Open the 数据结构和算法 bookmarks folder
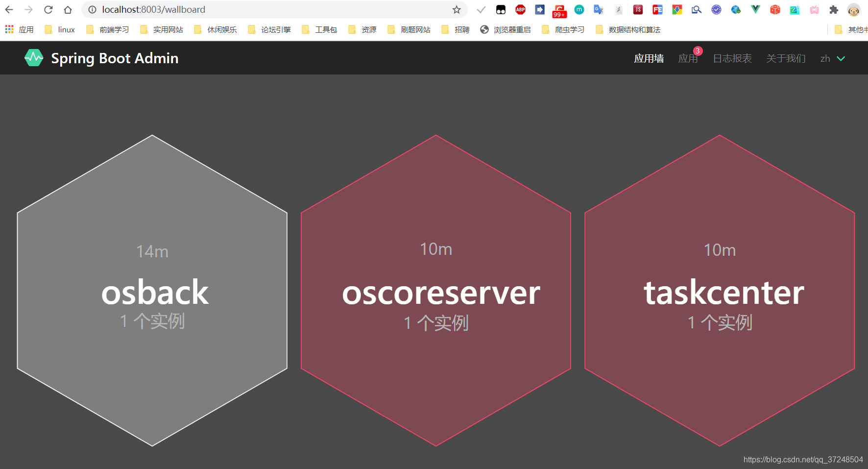This screenshot has width=868, height=469. coord(628,29)
